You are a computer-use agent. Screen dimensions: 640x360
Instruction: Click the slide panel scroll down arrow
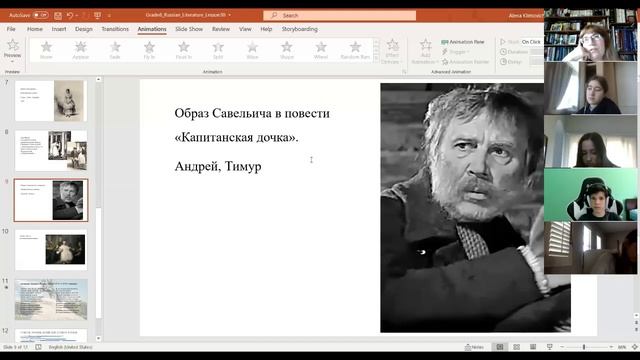[x=98, y=338]
